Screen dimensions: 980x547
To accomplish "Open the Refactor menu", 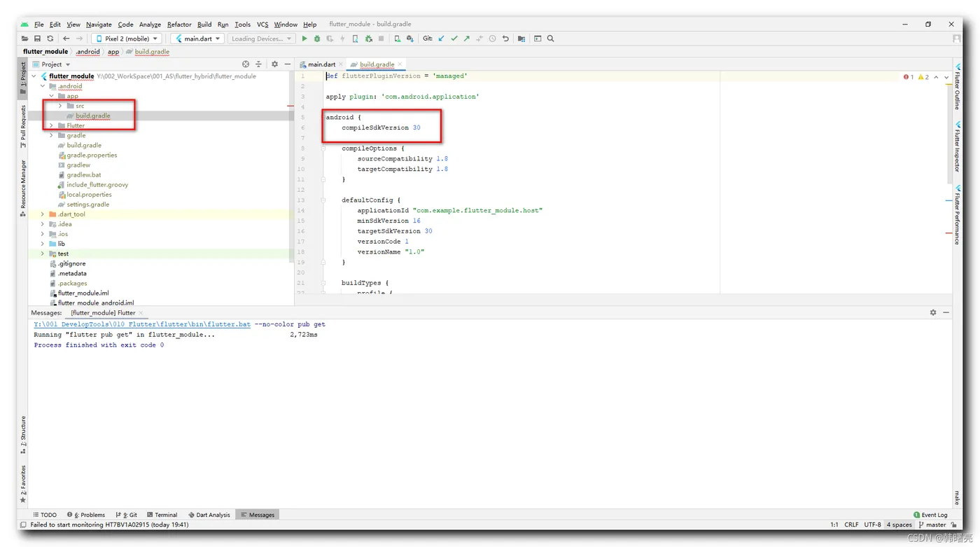I will point(179,25).
